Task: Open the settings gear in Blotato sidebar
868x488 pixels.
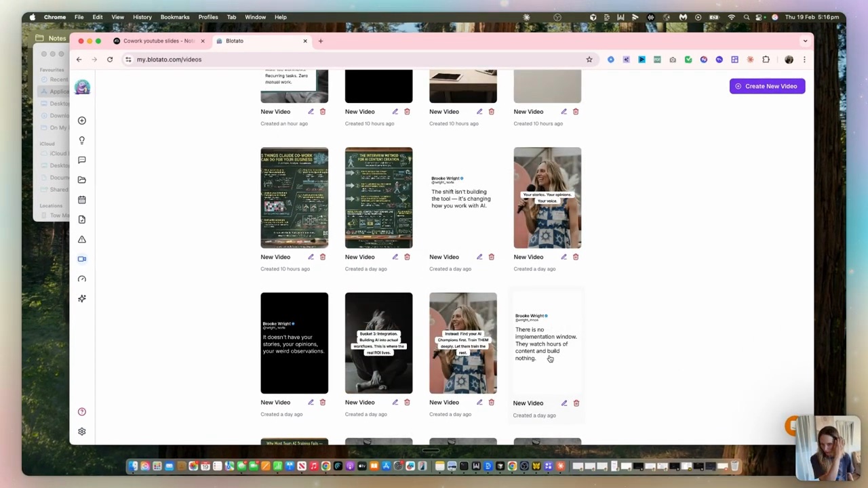Action: (82, 432)
